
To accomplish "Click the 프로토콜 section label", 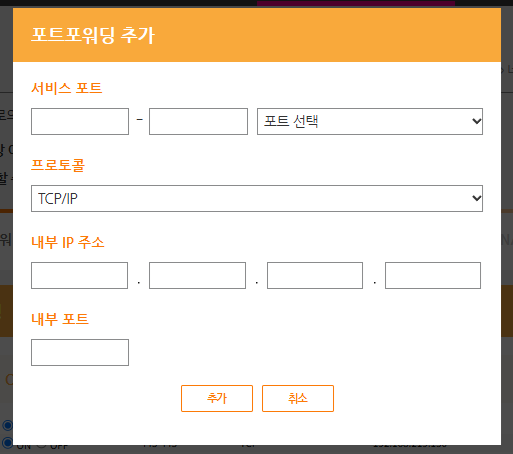I will click(x=58, y=165).
